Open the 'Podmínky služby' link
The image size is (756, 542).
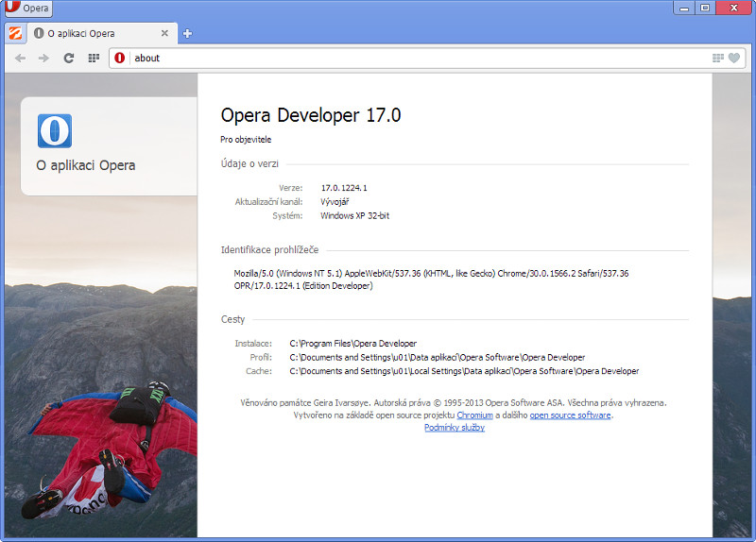tap(455, 428)
